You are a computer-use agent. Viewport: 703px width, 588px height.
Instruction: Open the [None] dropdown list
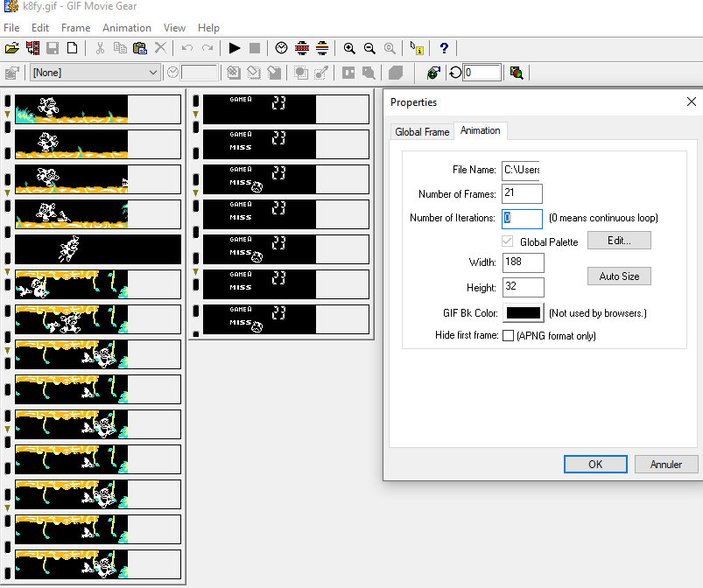(95, 73)
